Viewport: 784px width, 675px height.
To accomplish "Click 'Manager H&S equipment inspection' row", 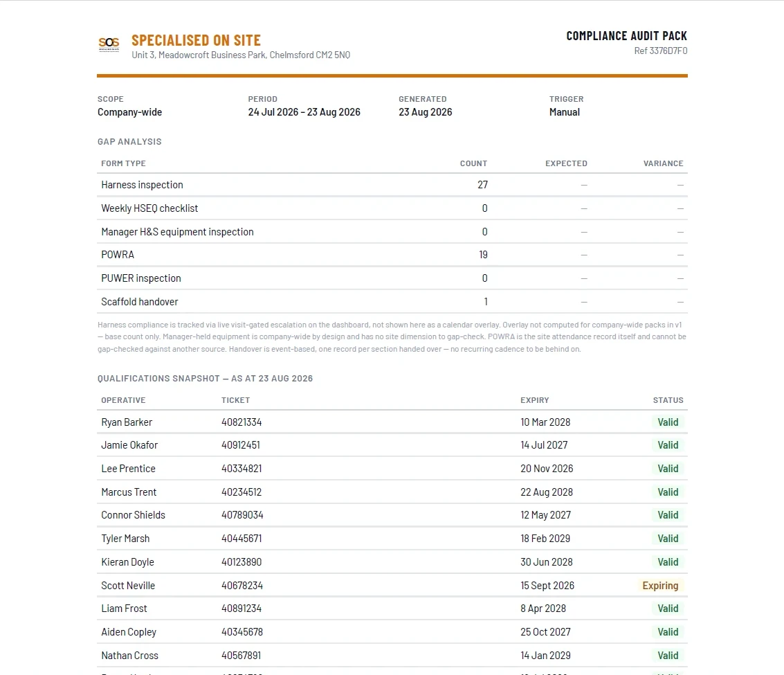I will tap(392, 232).
